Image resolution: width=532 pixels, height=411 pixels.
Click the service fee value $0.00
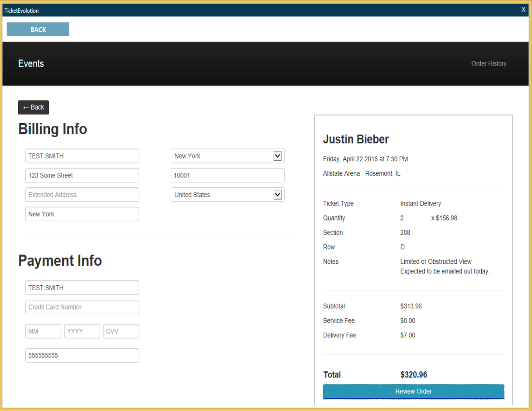407,320
